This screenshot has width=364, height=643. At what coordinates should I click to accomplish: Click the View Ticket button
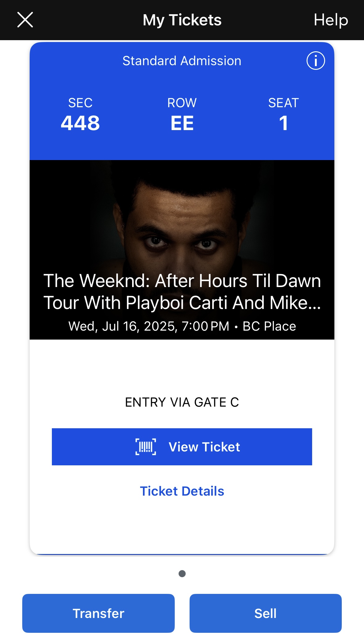tap(182, 446)
